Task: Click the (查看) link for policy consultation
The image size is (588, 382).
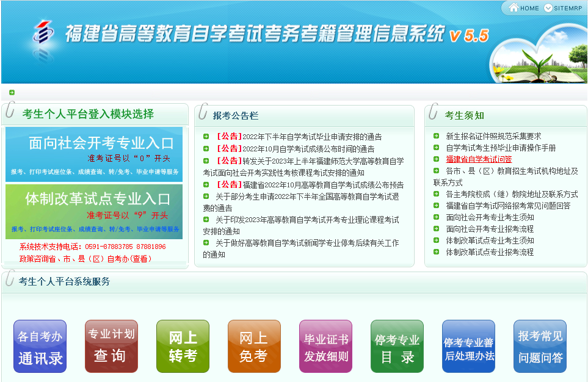Action: point(142,258)
